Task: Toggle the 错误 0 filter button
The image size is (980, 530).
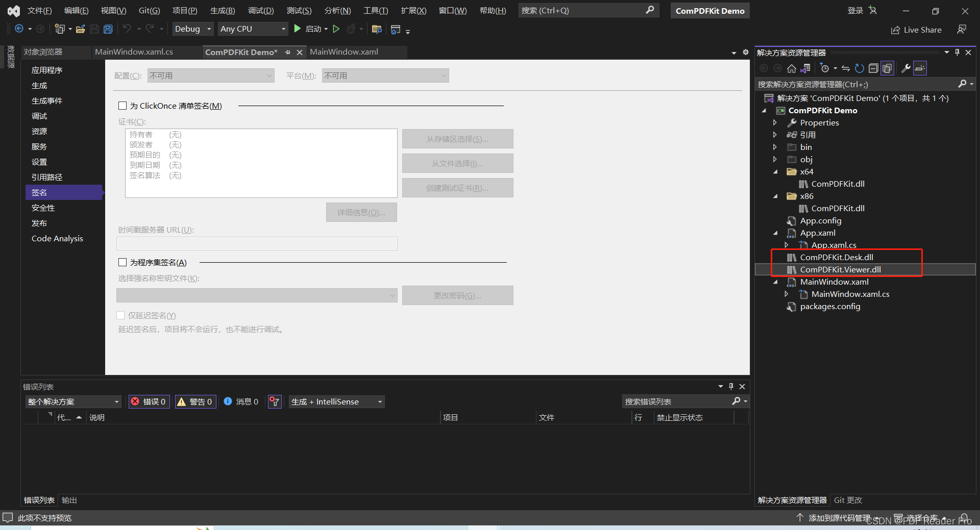Action: 149,401
